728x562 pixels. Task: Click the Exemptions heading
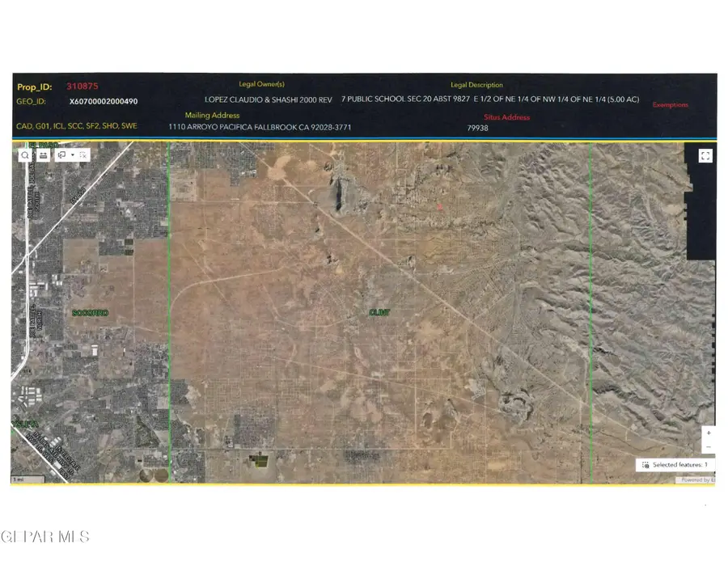[x=671, y=104]
